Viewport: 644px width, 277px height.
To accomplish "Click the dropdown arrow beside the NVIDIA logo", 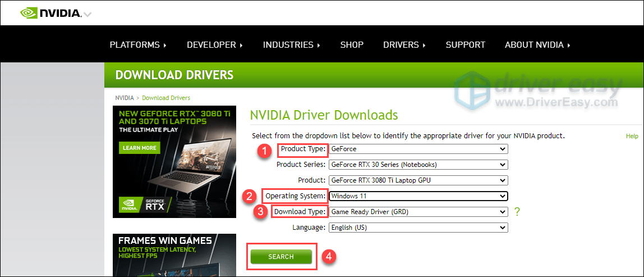I will click(x=88, y=15).
